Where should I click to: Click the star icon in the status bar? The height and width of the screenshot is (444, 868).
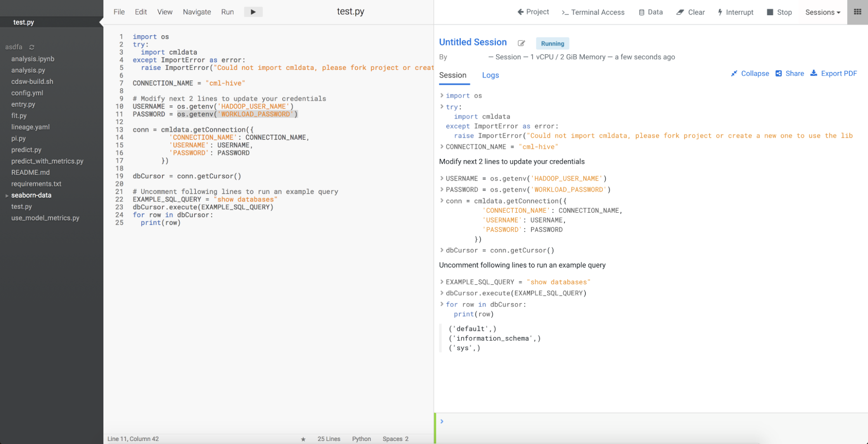tap(303, 439)
